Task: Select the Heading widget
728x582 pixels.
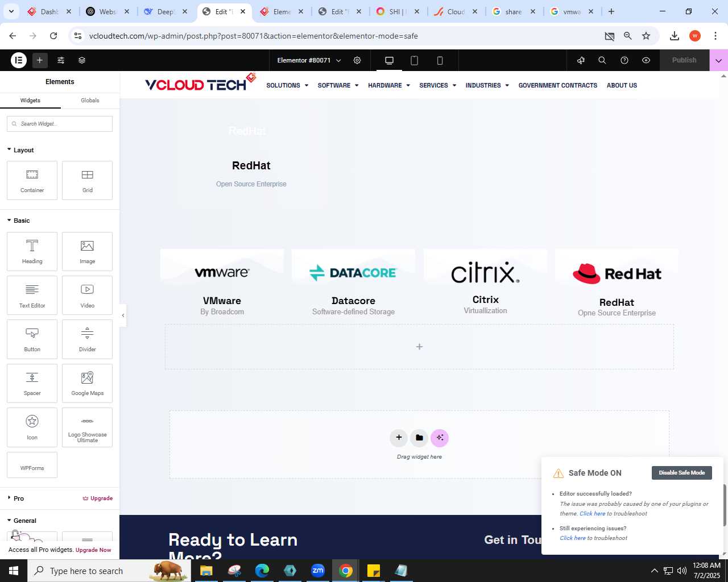Action: (32, 251)
